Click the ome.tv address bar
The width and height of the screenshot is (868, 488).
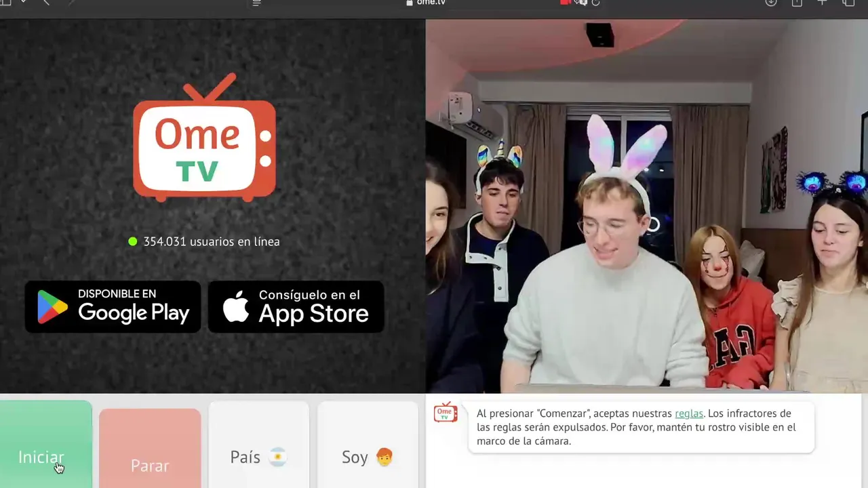coord(426,3)
